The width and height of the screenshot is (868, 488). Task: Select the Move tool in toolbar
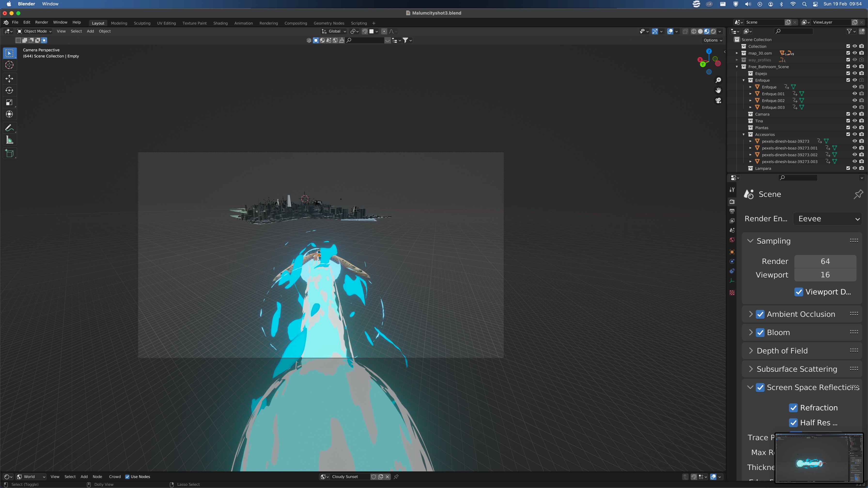pyautogui.click(x=9, y=78)
